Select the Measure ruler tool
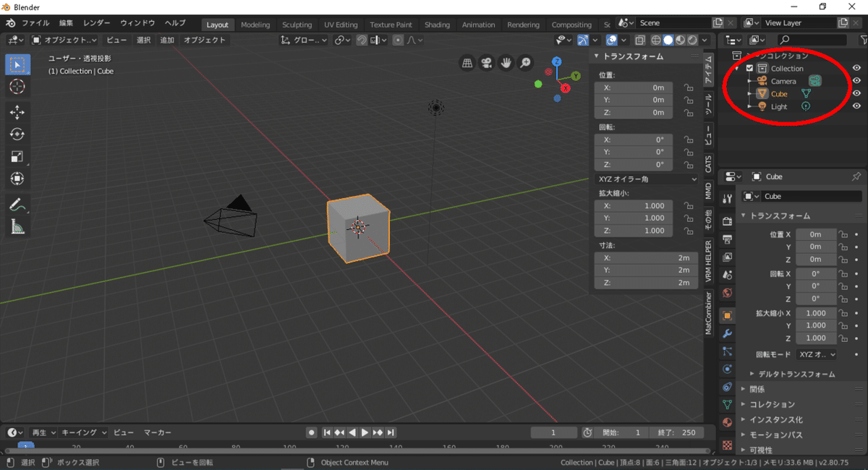The width and height of the screenshot is (868, 470). coord(17,227)
